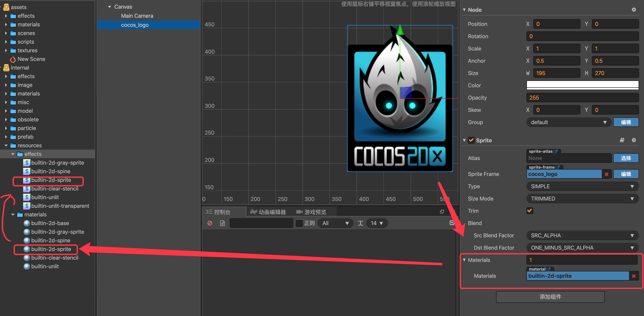Click the 添加组件 button
The height and width of the screenshot is (316, 644).
[x=550, y=297]
